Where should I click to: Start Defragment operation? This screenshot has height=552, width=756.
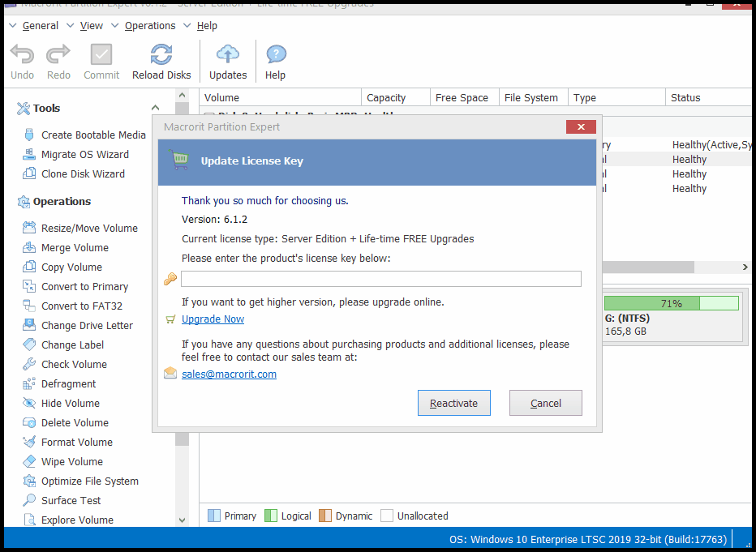60,383
